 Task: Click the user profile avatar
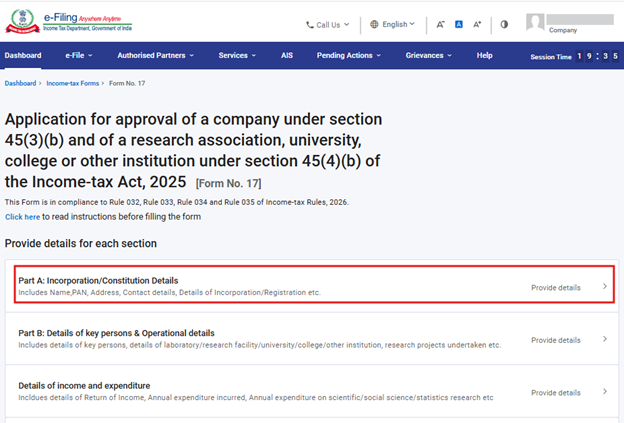[536, 22]
